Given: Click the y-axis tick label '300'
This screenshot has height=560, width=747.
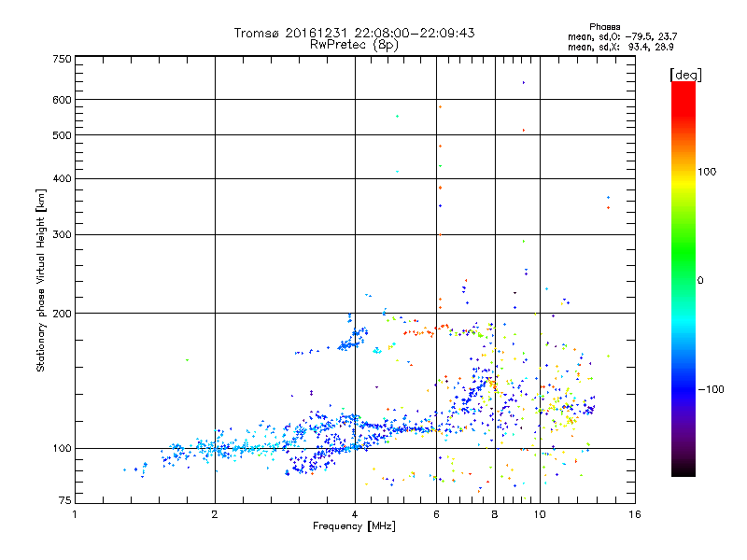Looking at the screenshot, I should coord(63,235).
